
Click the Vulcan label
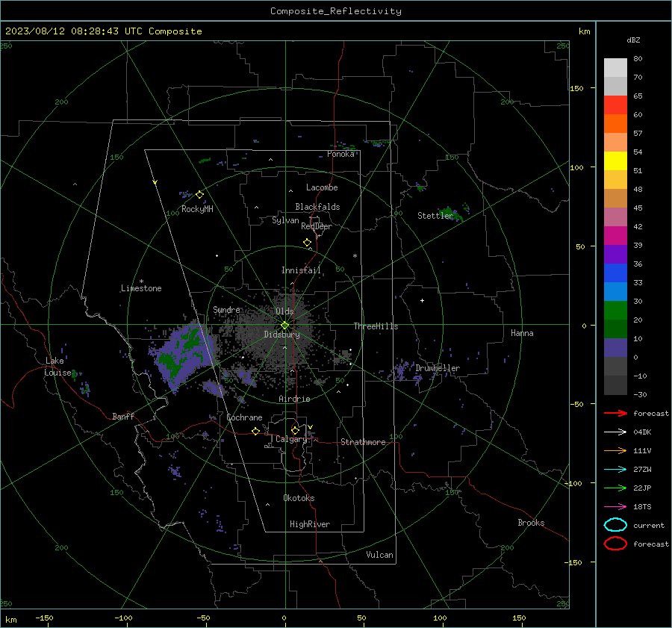(379, 555)
